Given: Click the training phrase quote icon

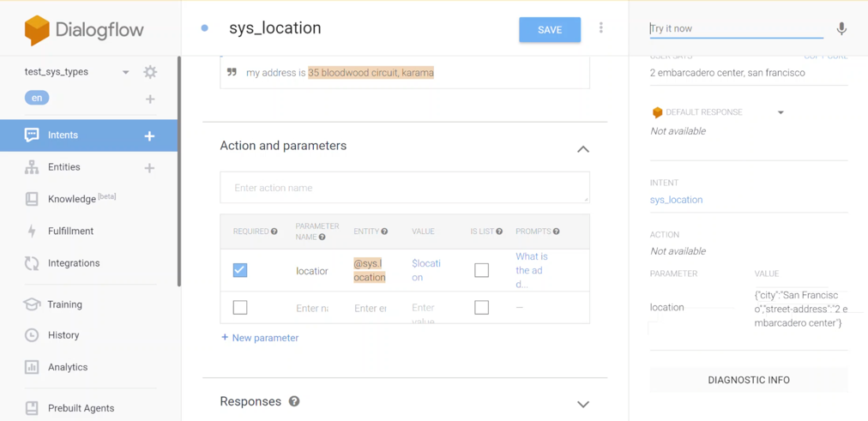Looking at the screenshot, I should (232, 73).
